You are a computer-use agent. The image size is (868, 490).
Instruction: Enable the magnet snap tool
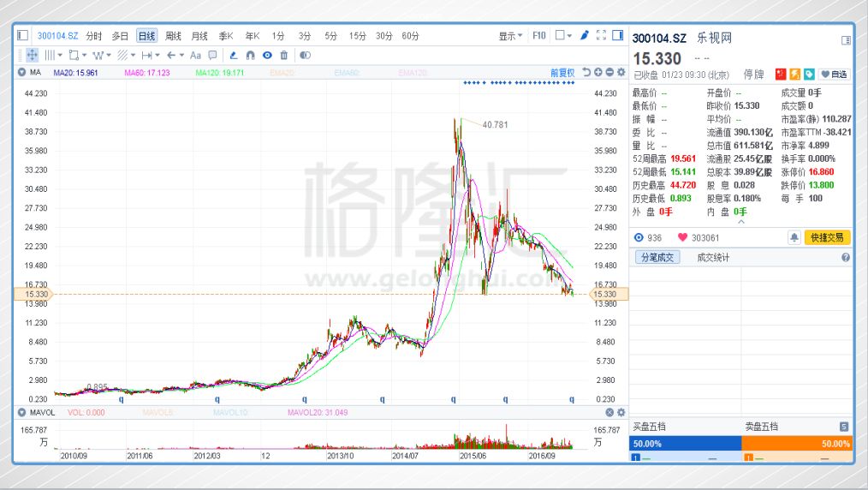tap(250, 55)
